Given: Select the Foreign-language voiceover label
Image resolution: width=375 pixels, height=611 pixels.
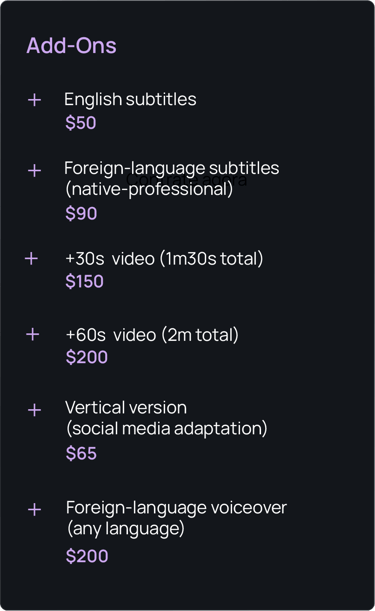Looking at the screenshot, I should 176,508.
